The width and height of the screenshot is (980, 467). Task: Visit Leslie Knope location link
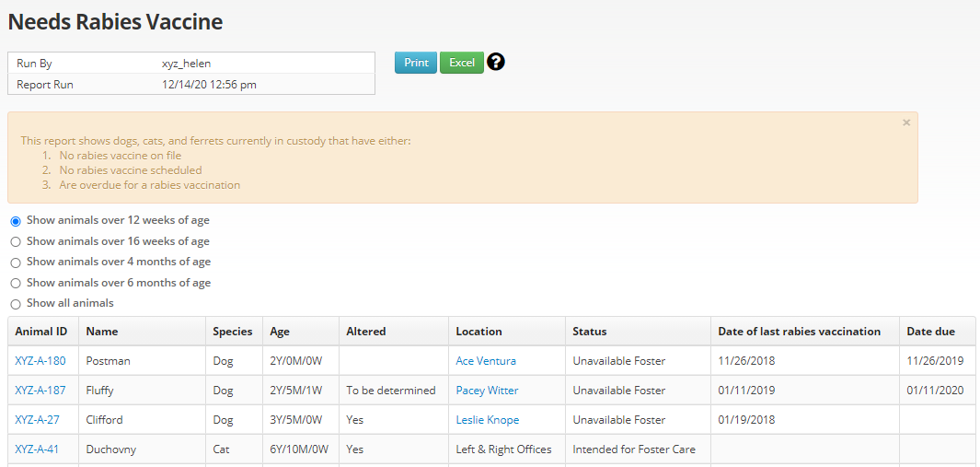point(487,420)
